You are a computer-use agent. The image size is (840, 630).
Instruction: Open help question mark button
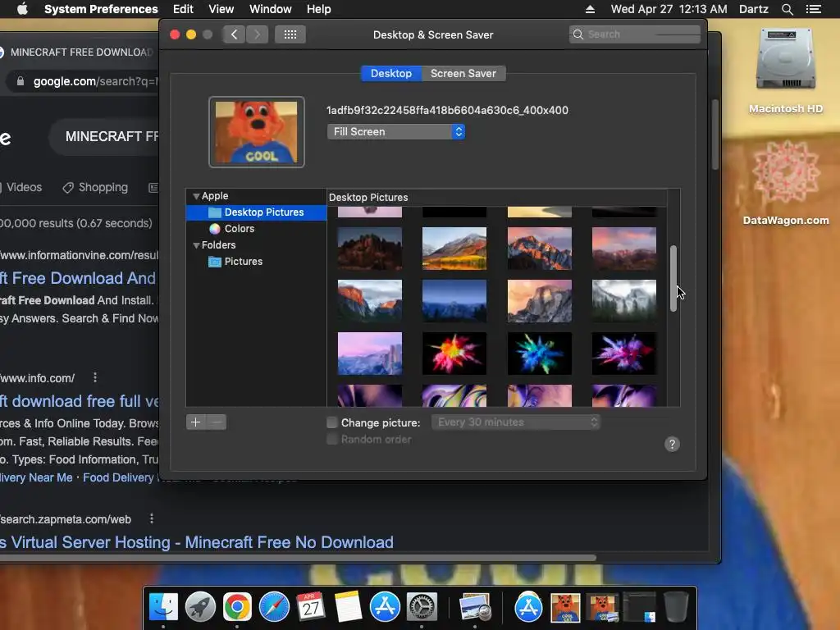click(672, 444)
